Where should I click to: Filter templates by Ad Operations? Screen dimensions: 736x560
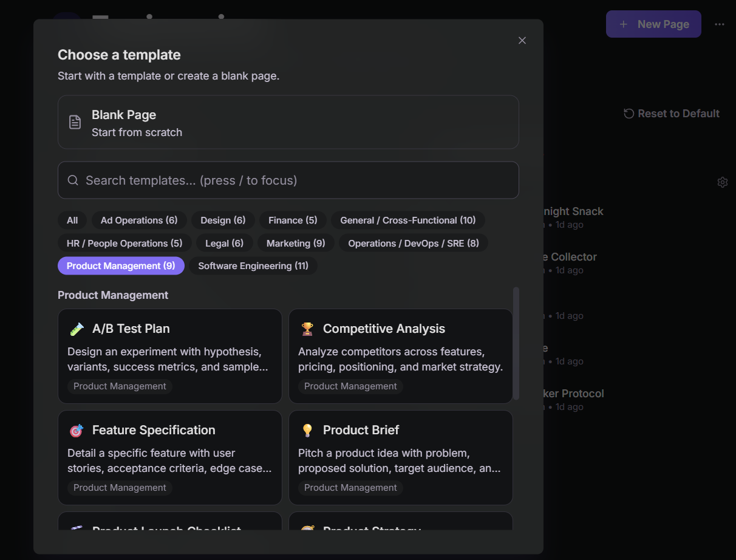click(x=139, y=220)
